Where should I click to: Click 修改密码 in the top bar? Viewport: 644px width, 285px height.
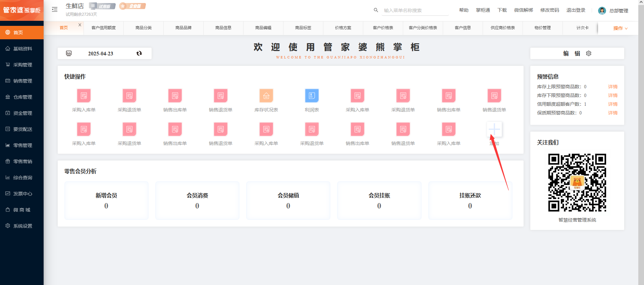[x=550, y=10]
